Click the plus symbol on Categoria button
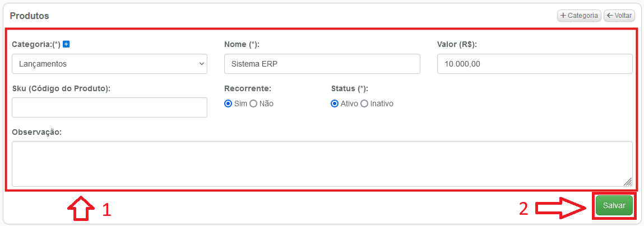644x226 pixels. pyautogui.click(x=563, y=16)
